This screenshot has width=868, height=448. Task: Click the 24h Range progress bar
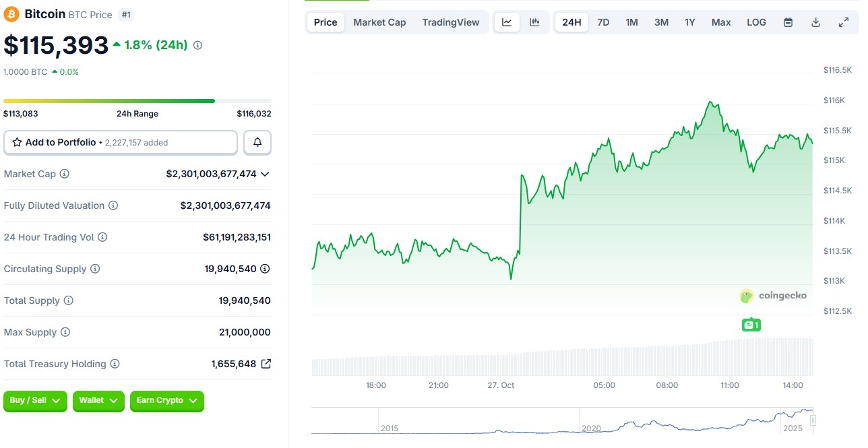(137, 101)
